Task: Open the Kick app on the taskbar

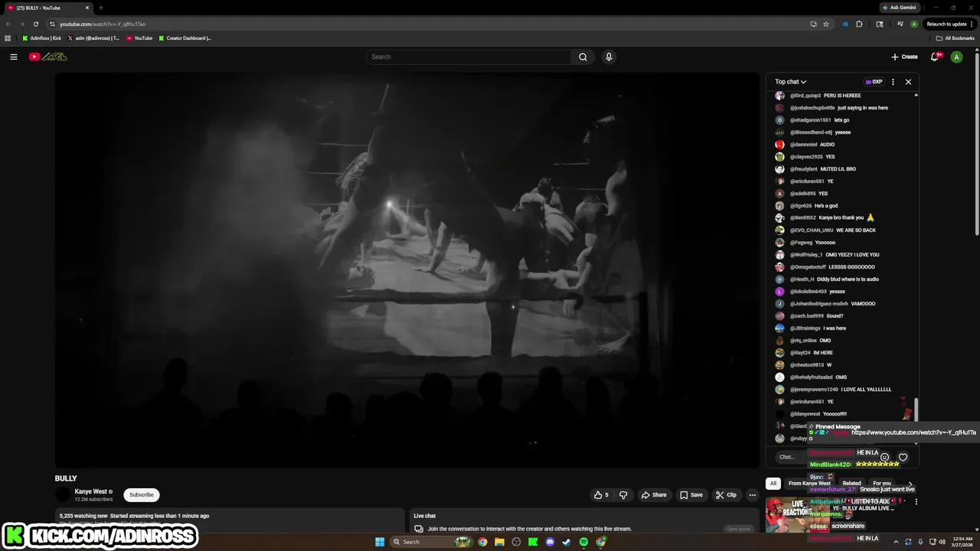Action: tap(533, 542)
